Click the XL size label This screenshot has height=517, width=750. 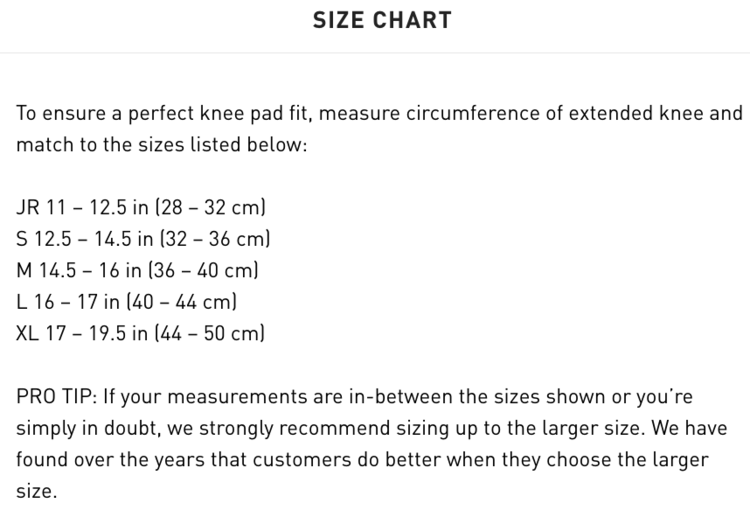tap(28, 333)
